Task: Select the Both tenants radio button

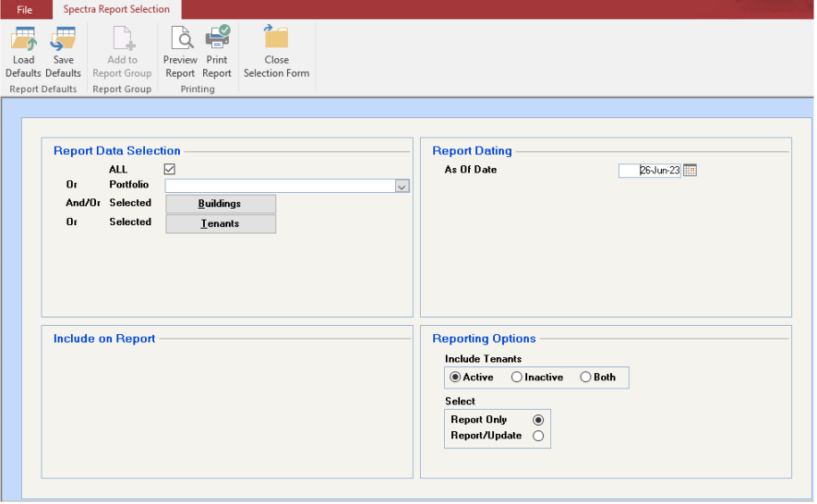Action: coord(585,377)
